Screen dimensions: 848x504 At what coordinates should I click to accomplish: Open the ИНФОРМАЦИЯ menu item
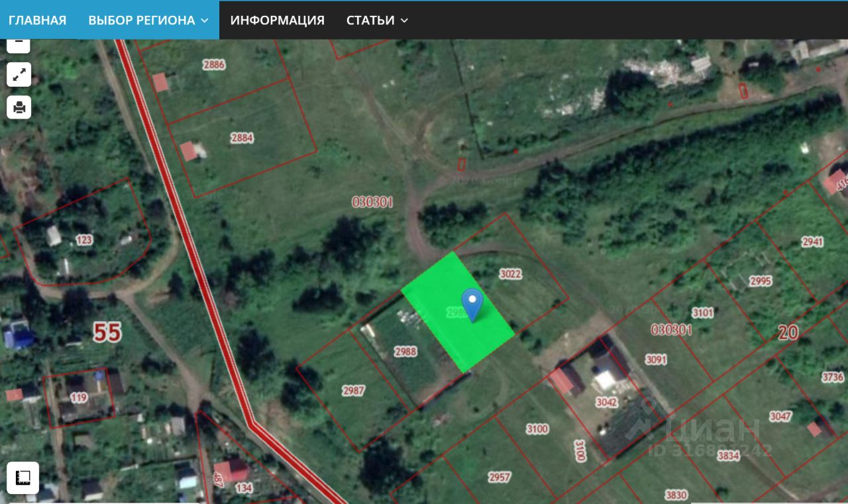(x=277, y=20)
